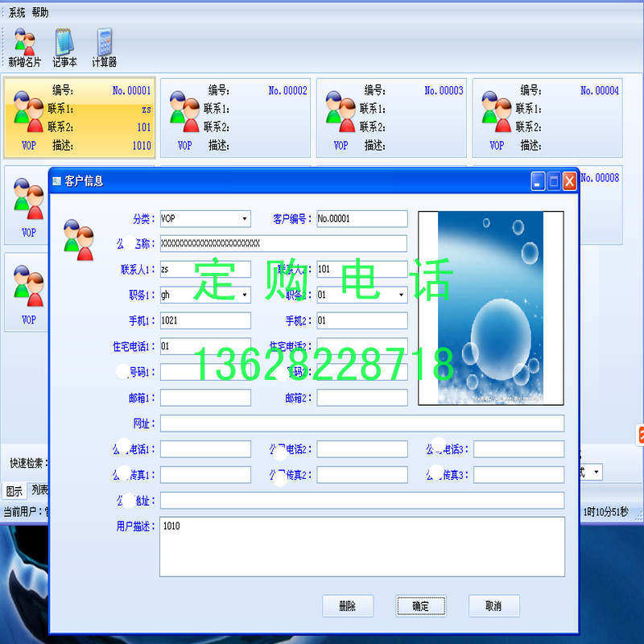The height and width of the screenshot is (644, 644).
Task: Click the 取消 button
Action: [x=493, y=606]
